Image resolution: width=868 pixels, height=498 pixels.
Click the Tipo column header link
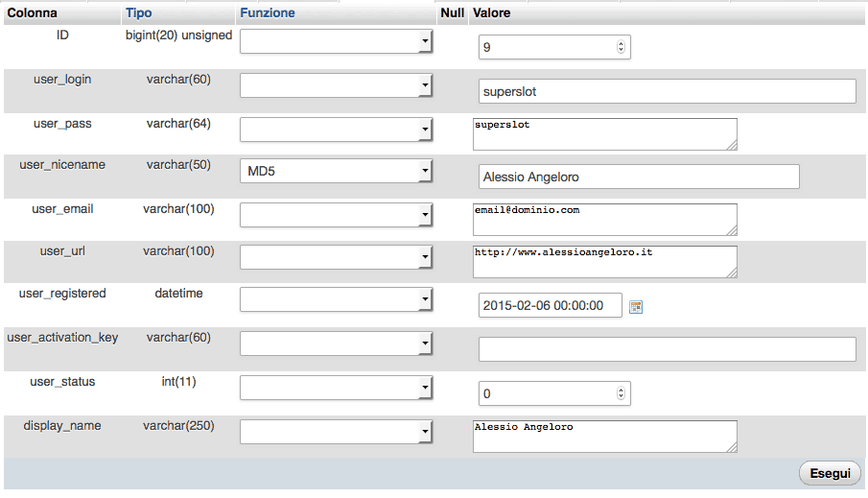tap(138, 13)
